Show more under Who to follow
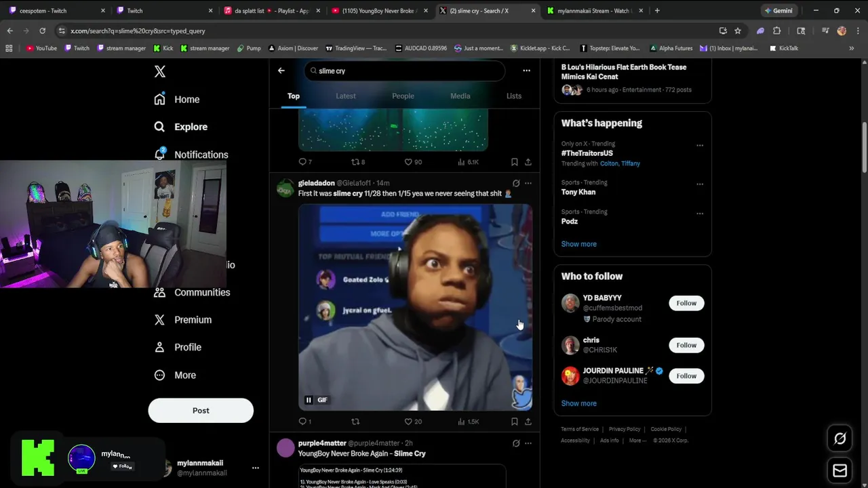 578,403
